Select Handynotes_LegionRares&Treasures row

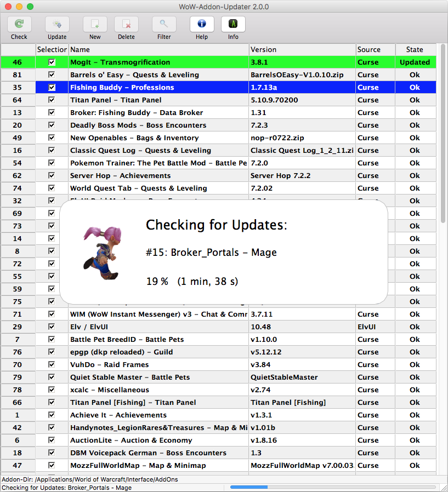(x=218, y=427)
